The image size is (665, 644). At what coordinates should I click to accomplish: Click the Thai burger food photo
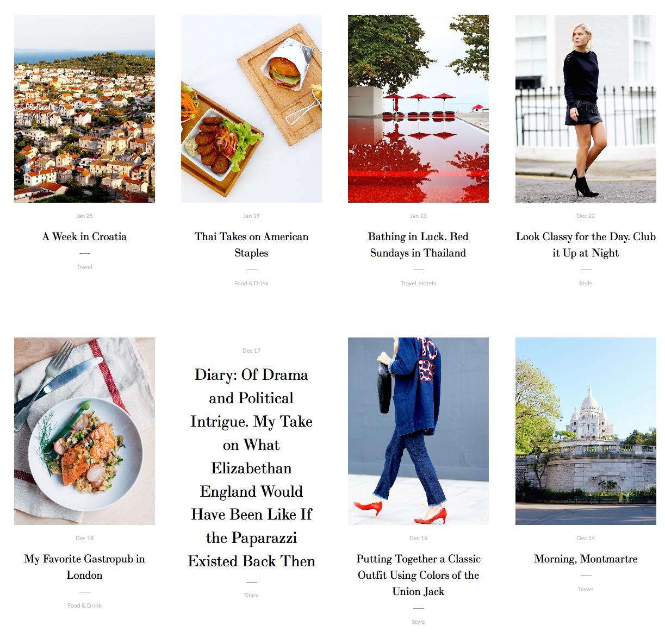[251, 109]
